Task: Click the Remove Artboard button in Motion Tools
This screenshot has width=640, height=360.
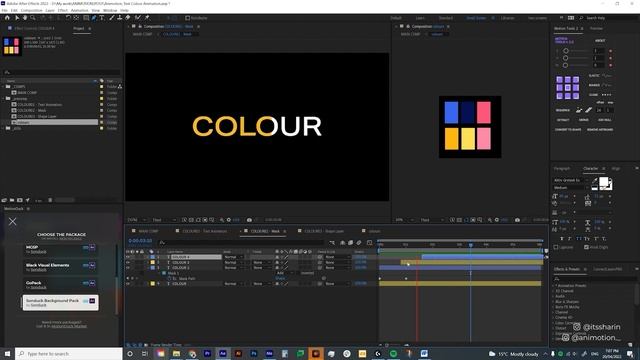Action: tap(600, 129)
